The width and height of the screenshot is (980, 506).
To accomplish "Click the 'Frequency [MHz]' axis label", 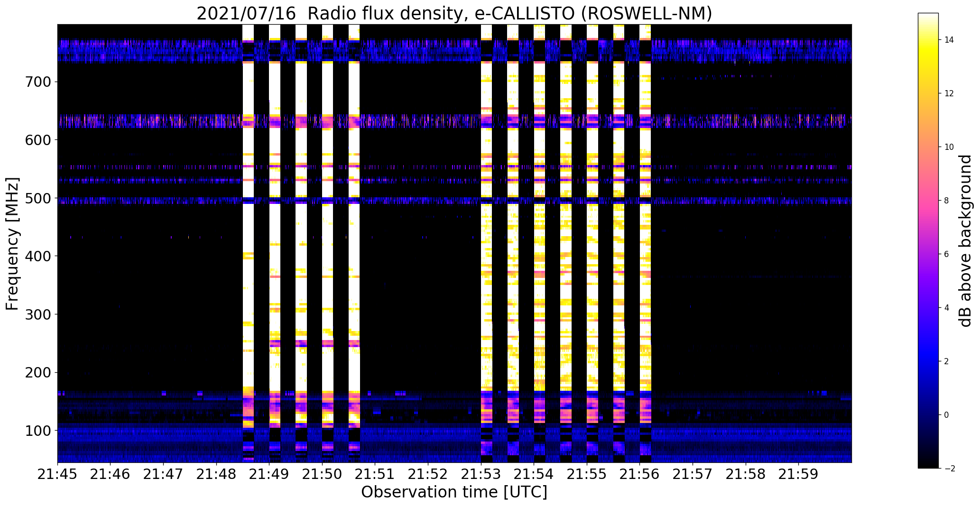I will [12, 244].
